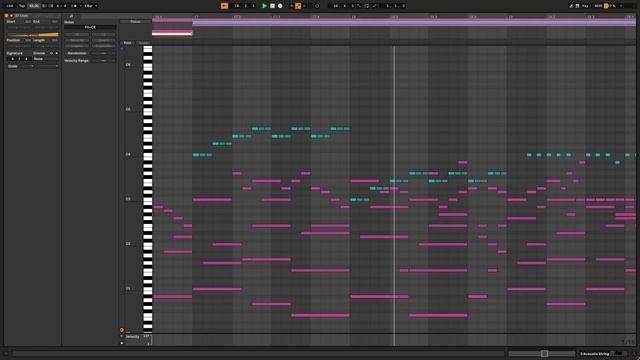Toggle the arrangement Loop switch

tap(367, 6)
